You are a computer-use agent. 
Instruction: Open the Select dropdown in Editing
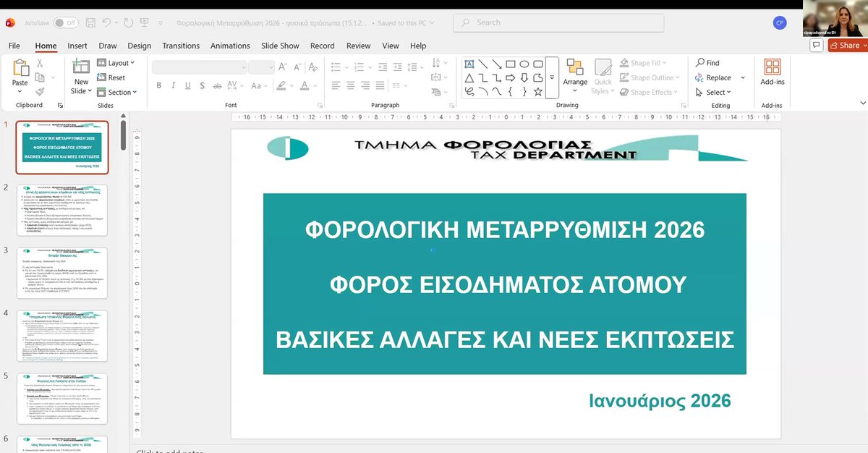[x=713, y=92]
